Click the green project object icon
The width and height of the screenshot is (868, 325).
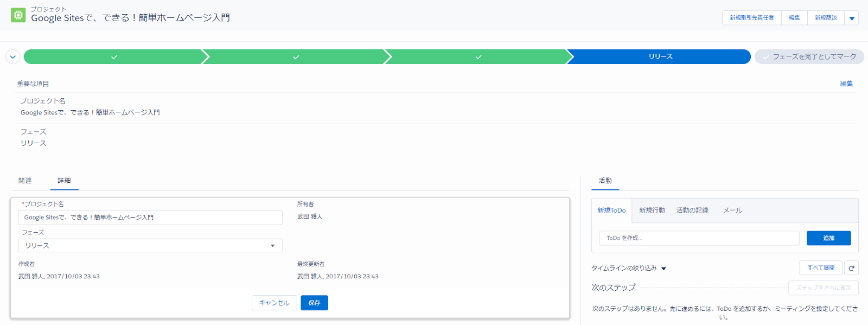pos(18,15)
